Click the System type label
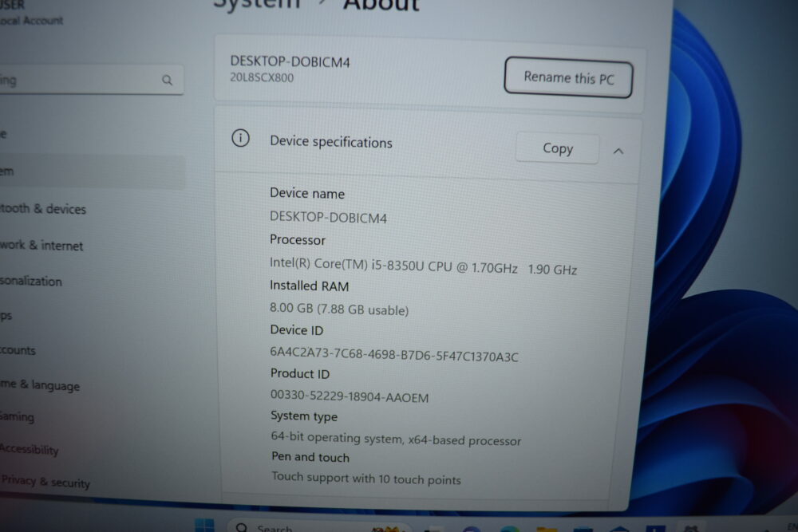This screenshot has height=532, width=798. (304, 416)
